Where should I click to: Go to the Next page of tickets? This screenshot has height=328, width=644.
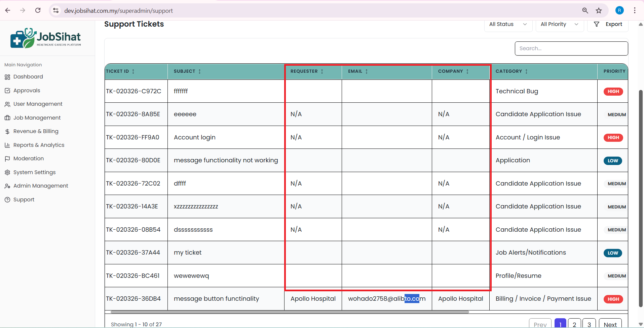(x=610, y=324)
